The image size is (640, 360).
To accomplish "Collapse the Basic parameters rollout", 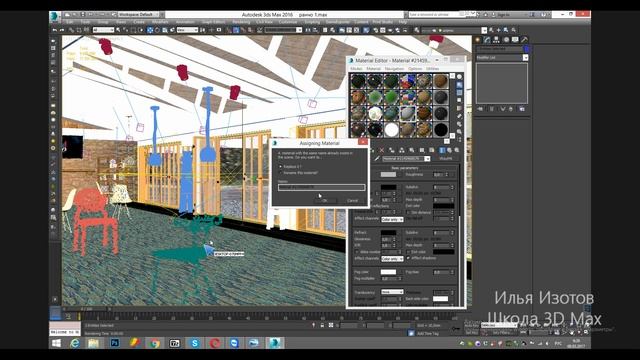I will (405, 168).
